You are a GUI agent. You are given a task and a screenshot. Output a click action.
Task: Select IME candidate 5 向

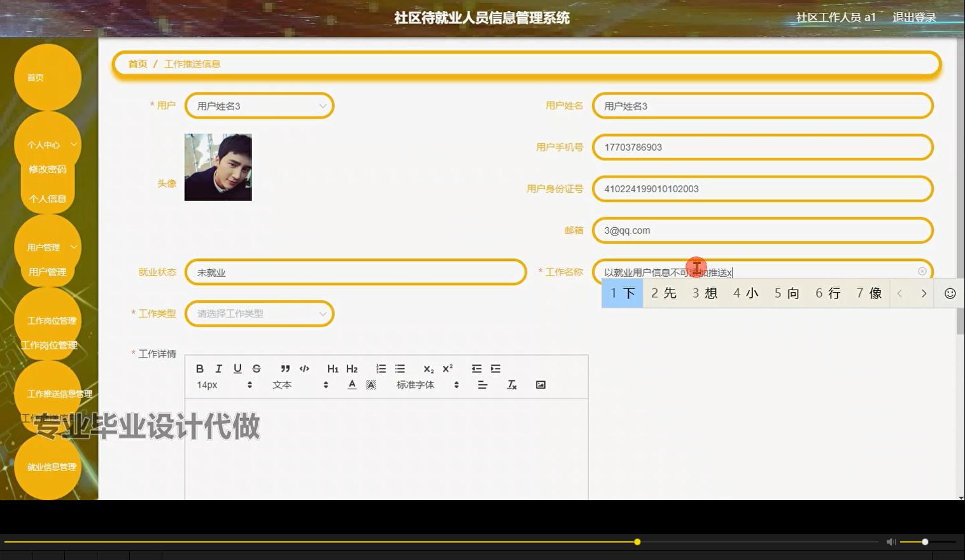[x=787, y=293]
